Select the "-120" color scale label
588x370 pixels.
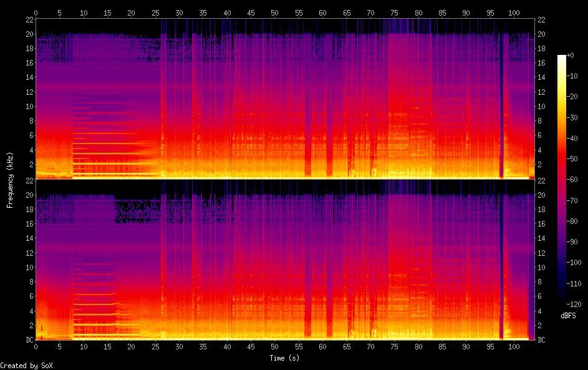[574, 304]
